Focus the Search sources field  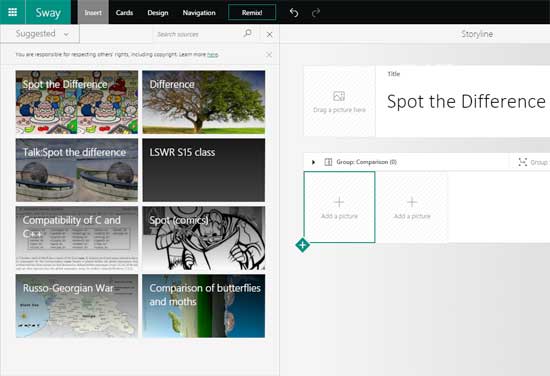[198, 34]
